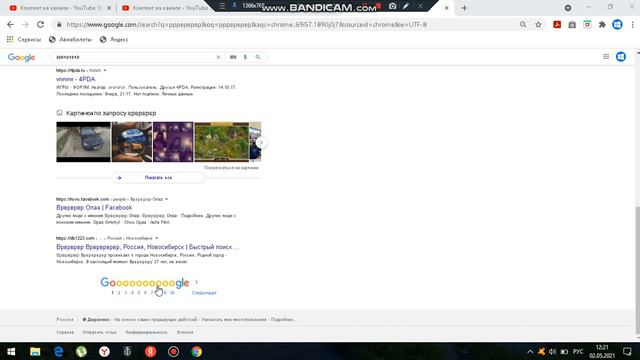The image size is (640, 360).
Task: Open the Windows notification center
Action: click(627, 351)
